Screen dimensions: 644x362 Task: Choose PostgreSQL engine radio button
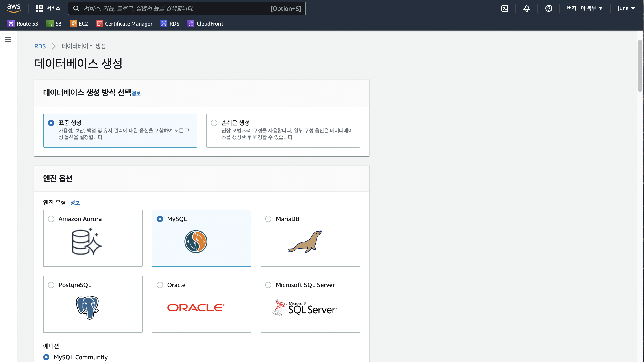(51, 285)
